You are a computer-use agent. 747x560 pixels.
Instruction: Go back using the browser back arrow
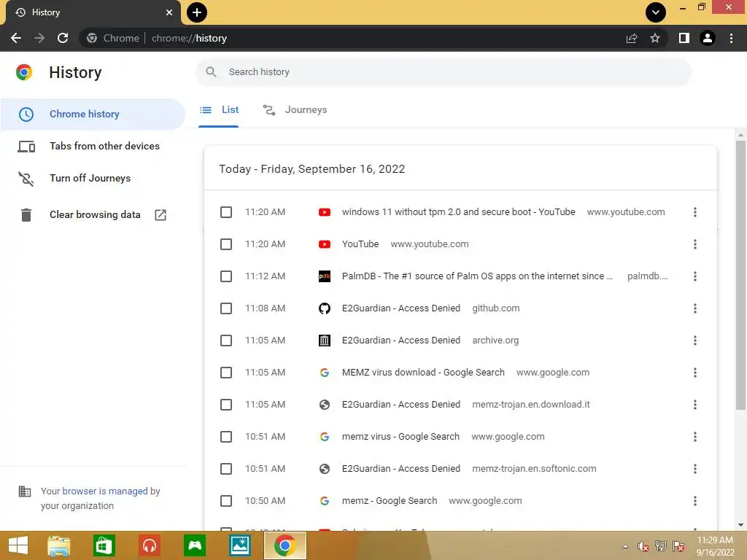click(x=16, y=38)
